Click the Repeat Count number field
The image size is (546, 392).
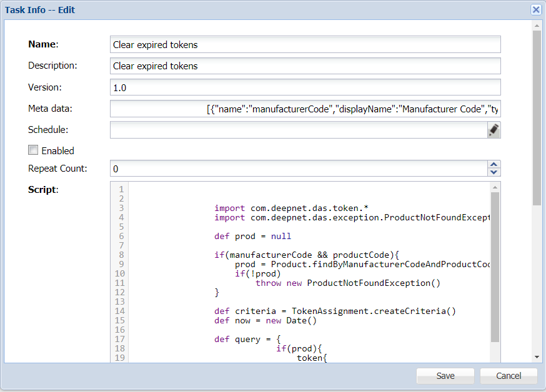pyautogui.click(x=297, y=169)
